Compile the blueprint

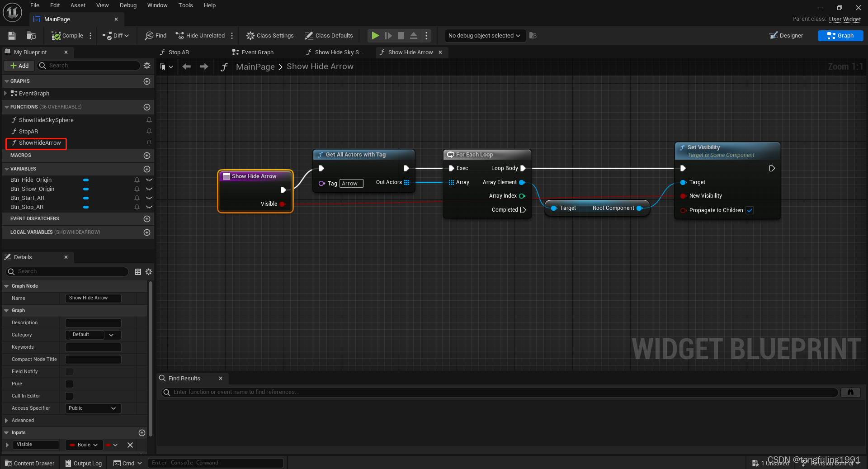[67, 36]
